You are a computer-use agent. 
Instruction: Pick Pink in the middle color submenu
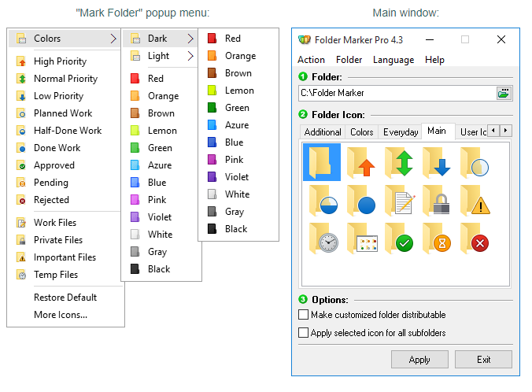click(x=160, y=200)
